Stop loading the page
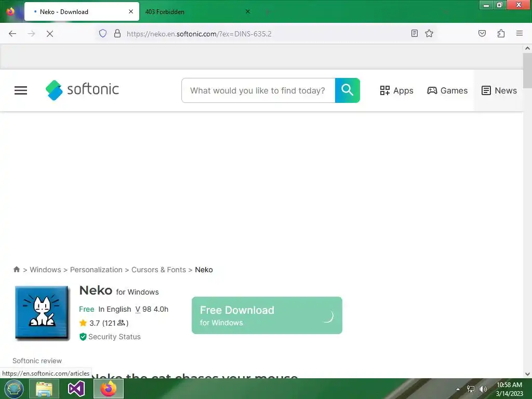Screen dimensions: 532x399 coord(50,34)
